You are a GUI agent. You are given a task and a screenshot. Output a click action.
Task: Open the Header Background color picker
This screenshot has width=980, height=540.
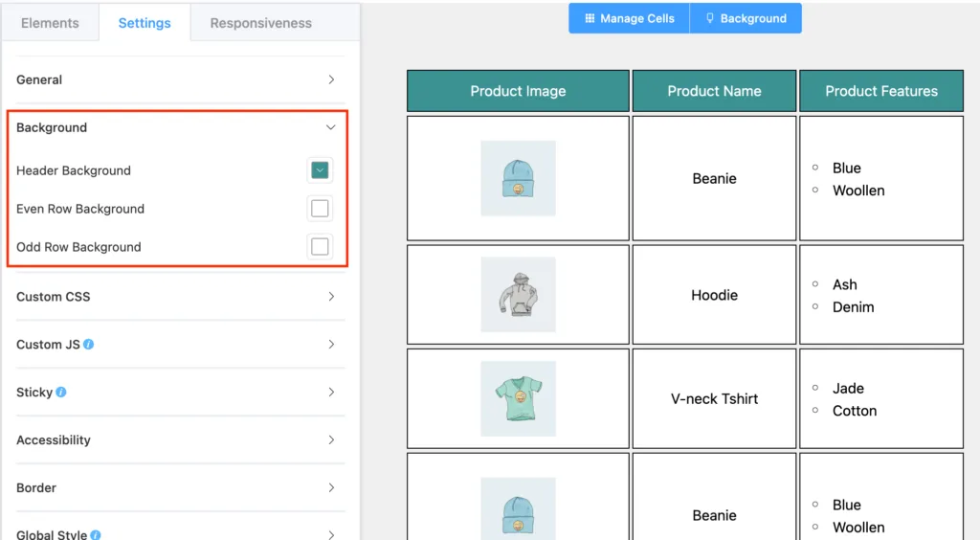pos(320,170)
